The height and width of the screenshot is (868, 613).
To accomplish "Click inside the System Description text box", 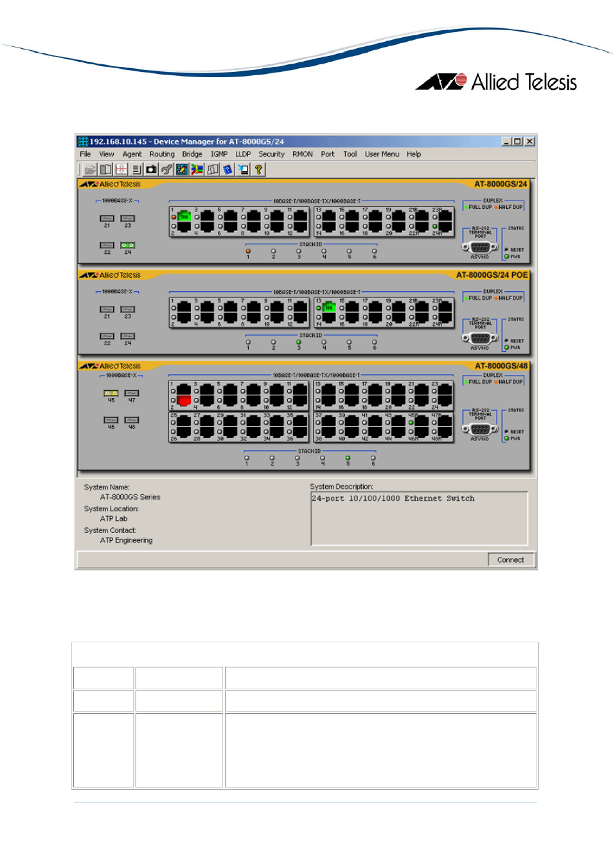I will click(x=420, y=519).
